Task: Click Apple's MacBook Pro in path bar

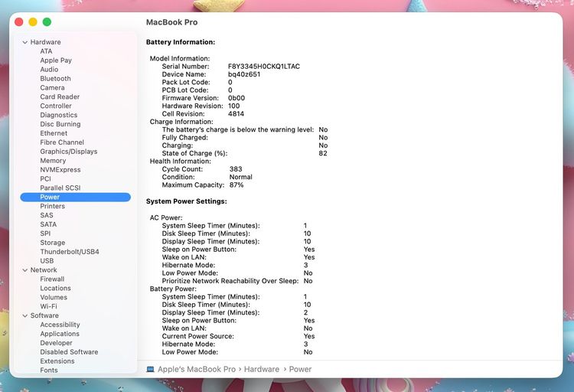Action: (197, 369)
